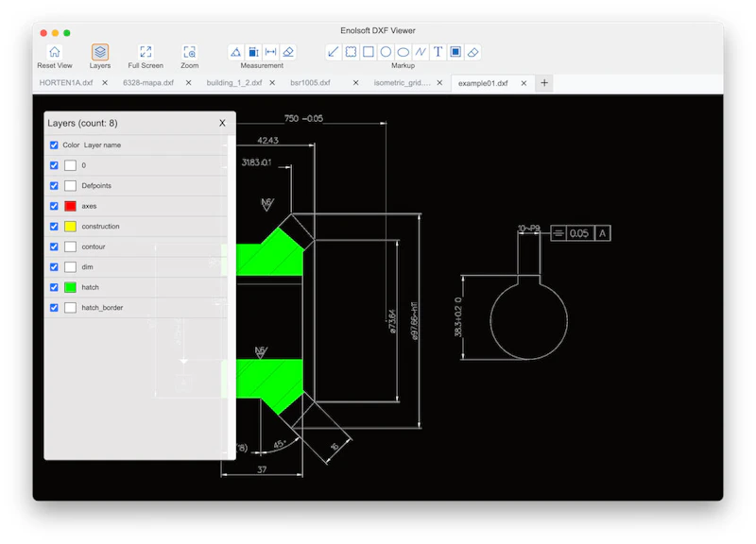Uncheck the hatch layer checkbox
Viewport: 756px width, 544px height.
[54, 287]
